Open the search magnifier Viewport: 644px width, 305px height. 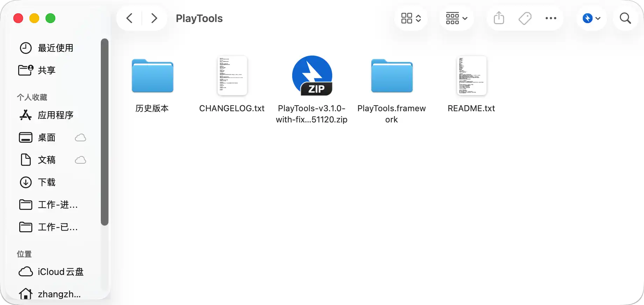pyautogui.click(x=625, y=18)
